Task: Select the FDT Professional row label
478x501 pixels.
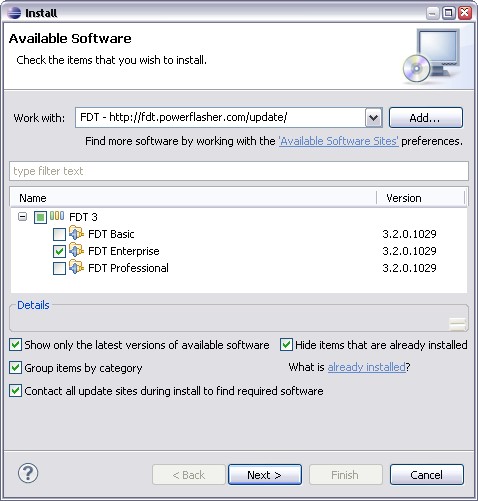Action: tap(128, 268)
